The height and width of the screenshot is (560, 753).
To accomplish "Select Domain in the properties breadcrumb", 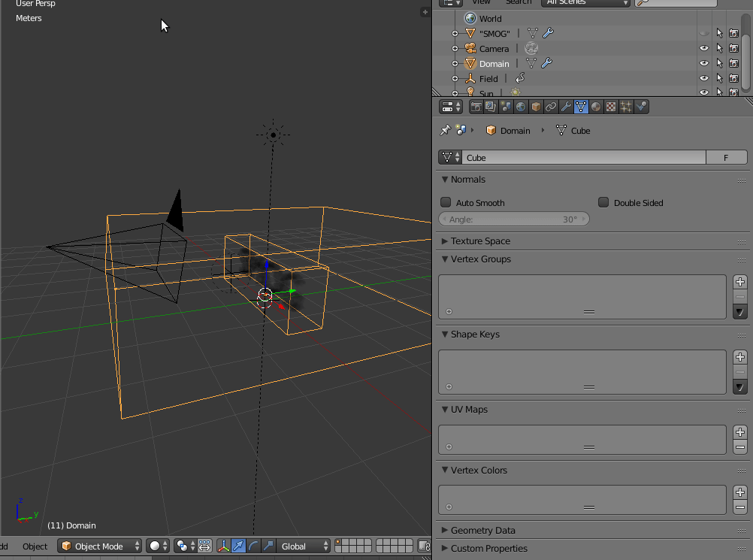I will pos(515,130).
